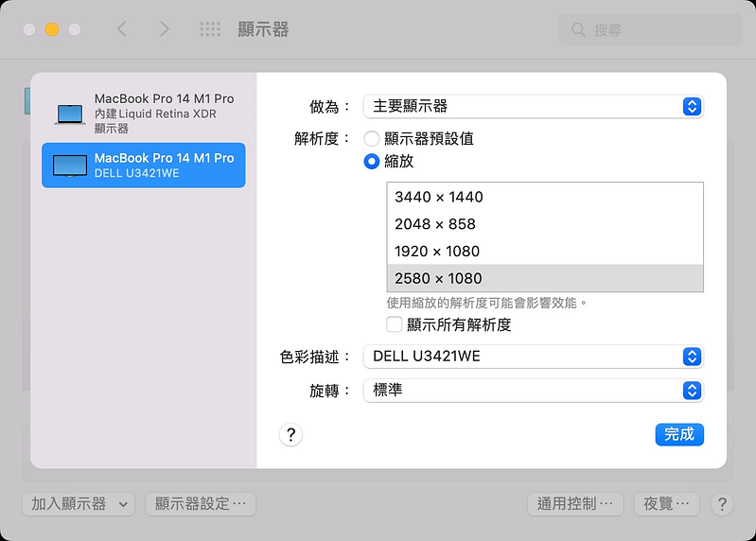The image size is (756, 541).
Task: Enable the 顯示所有解析度 checkbox
Action: [395, 324]
